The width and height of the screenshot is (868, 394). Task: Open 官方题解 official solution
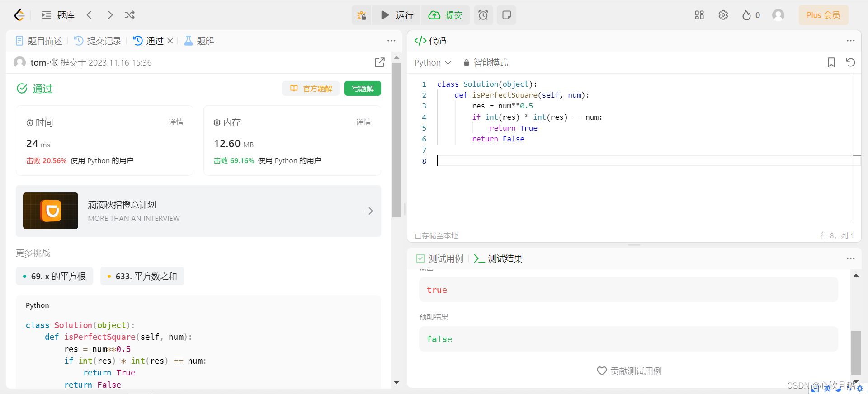[x=311, y=89]
